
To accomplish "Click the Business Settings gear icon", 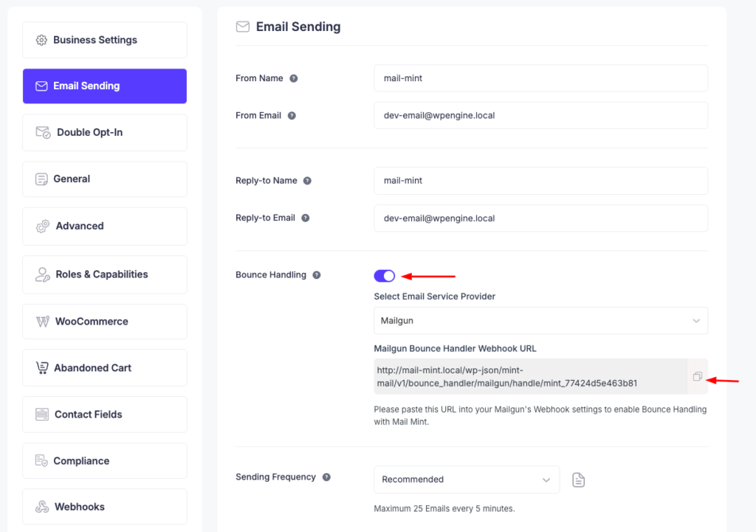I will 39,39.
